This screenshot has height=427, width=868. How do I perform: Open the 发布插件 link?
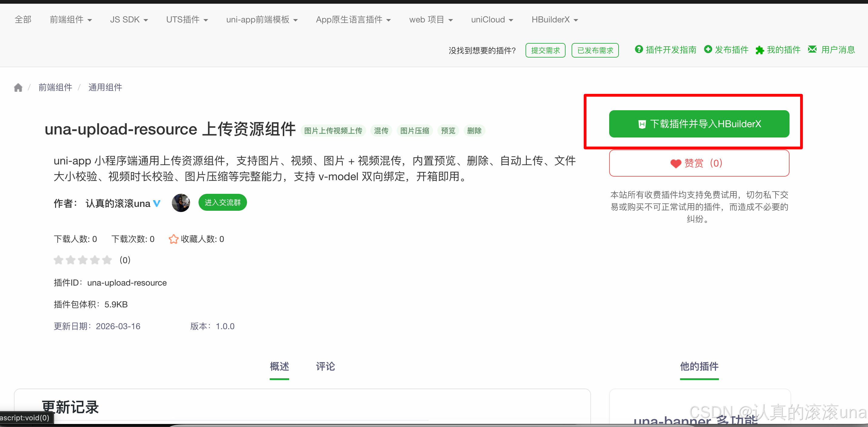click(x=732, y=50)
